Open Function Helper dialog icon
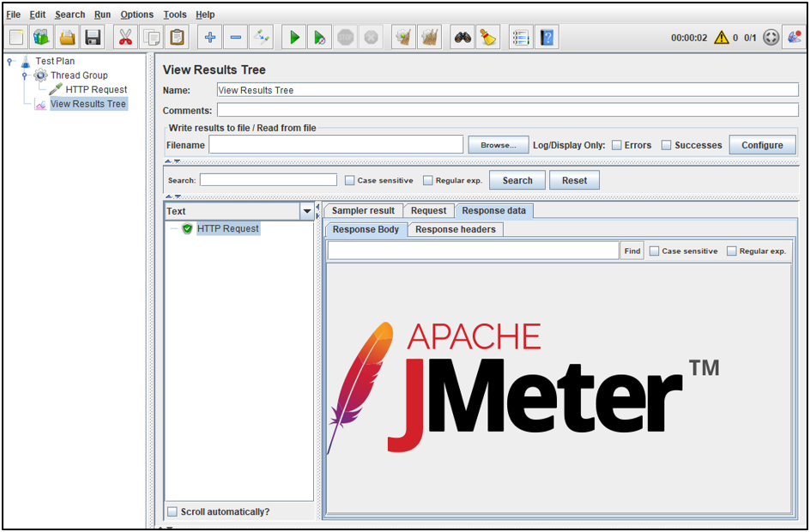Screen dimensions: 810x532 (x=521, y=38)
